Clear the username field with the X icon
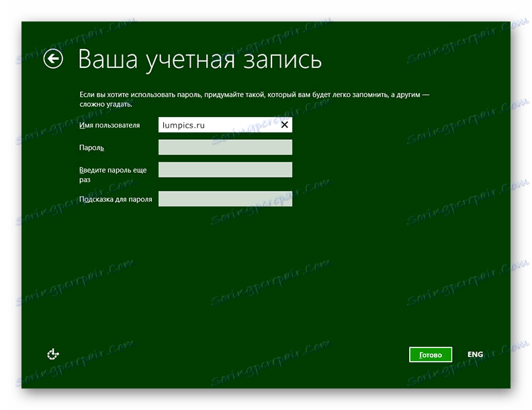Image resolution: width=532 pixels, height=410 pixels. [284, 125]
